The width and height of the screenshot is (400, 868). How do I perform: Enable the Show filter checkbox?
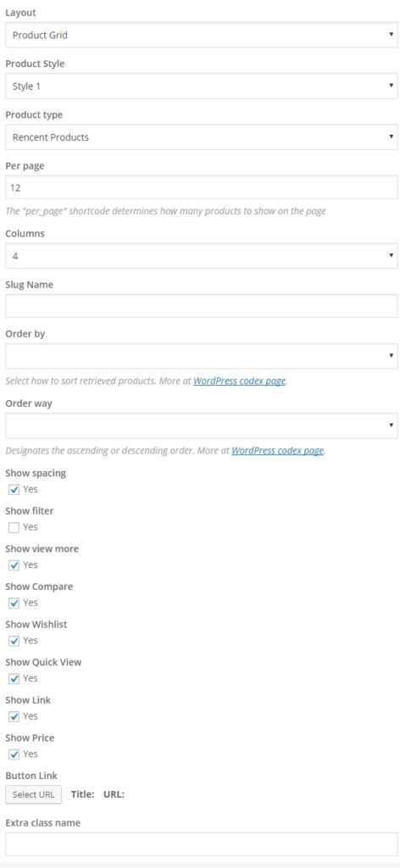[14, 527]
